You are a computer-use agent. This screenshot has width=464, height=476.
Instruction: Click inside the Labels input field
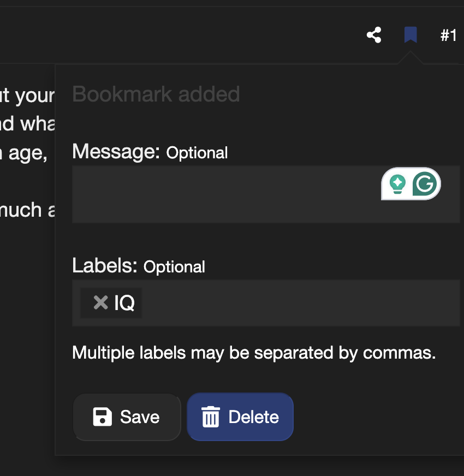point(300,303)
